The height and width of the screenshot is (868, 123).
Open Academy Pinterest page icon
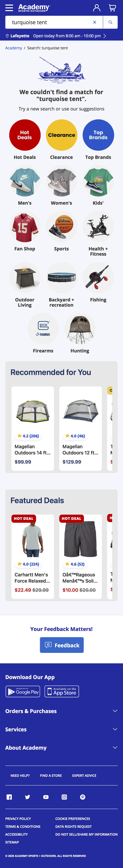click(82, 797)
